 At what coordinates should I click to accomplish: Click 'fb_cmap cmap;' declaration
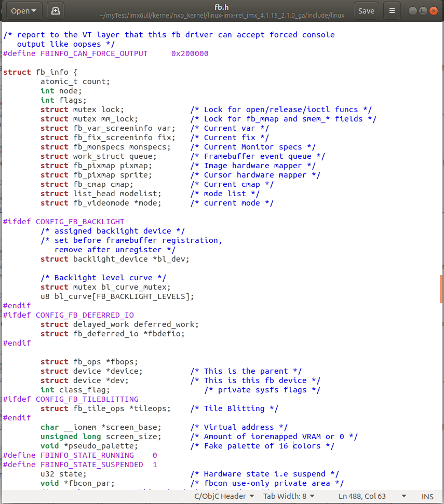tap(103, 184)
